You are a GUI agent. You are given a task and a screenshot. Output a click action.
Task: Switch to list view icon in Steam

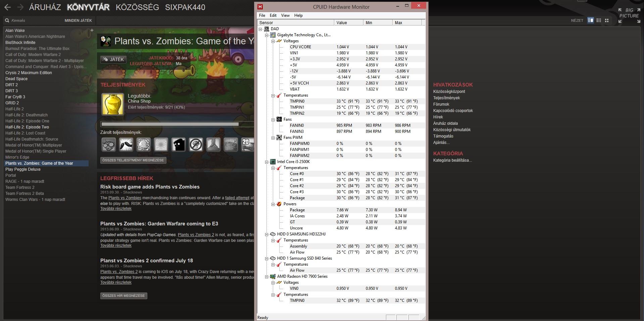click(598, 20)
